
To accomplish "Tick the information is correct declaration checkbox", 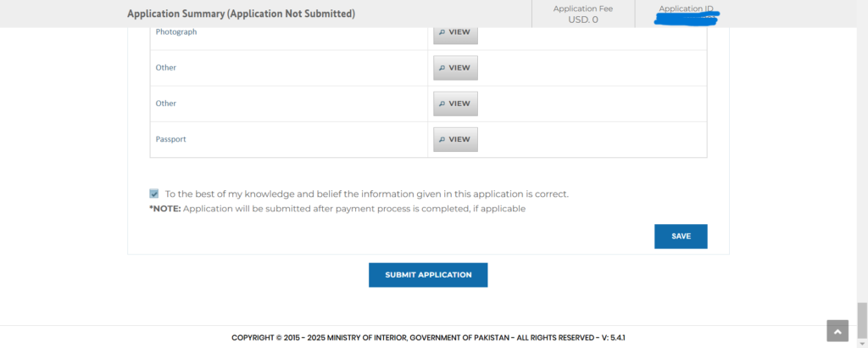I will (x=153, y=194).
